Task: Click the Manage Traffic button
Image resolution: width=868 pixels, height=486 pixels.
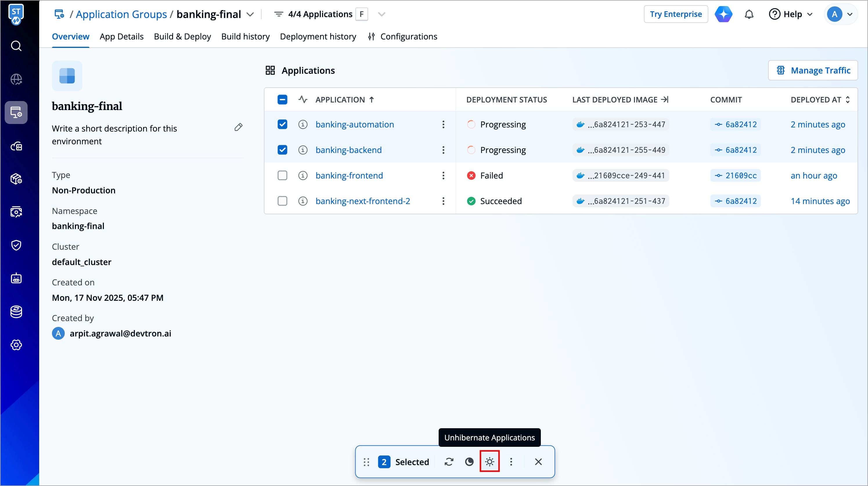Action: (813, 71)
